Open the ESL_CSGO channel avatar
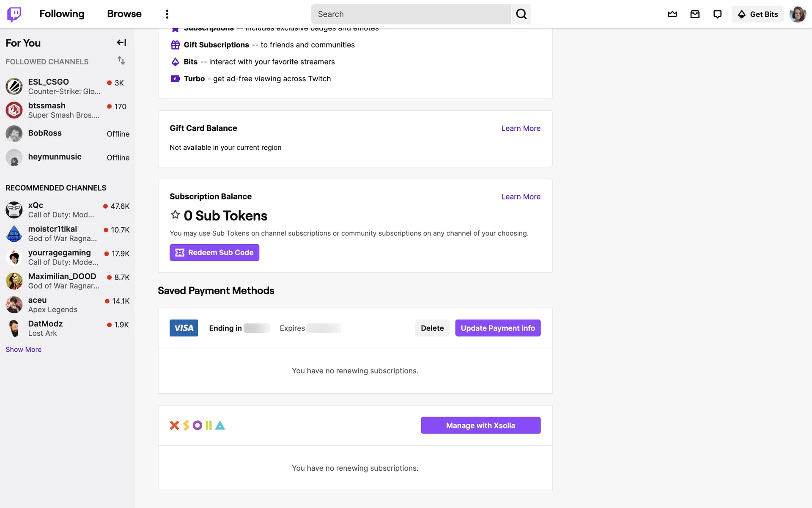Viewport: 812px width, 508px height. pos(14,86)
